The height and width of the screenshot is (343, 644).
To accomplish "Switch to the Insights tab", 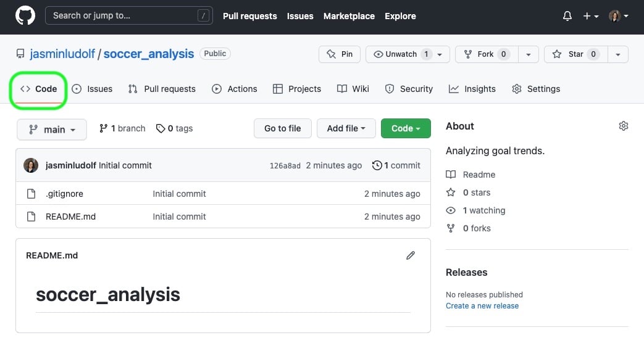I will click(x=472, y=89).
